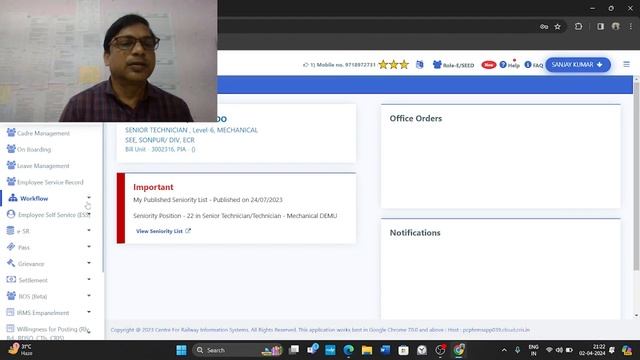The image size is (640, 360).
Task: Open the Chrome three-dot menu
Action: 631,27
